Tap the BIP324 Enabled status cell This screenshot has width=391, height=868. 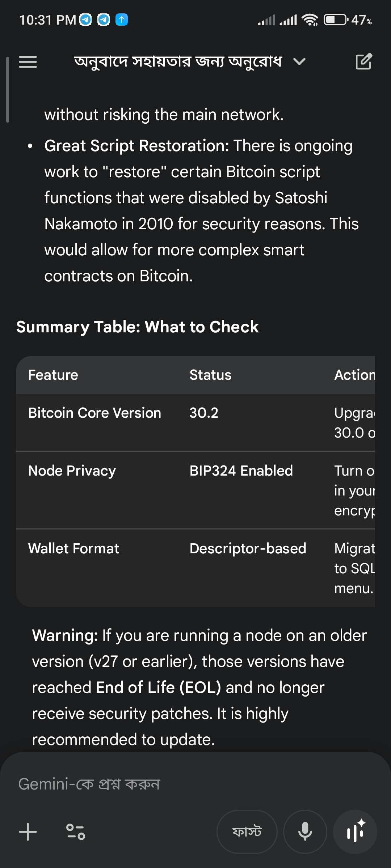pos(241,471)
